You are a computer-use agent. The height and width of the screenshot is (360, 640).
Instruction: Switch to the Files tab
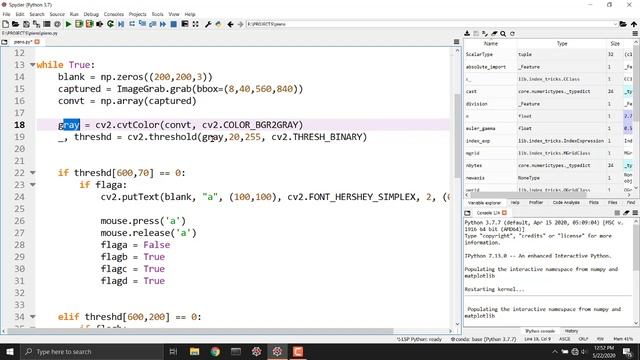613,202
